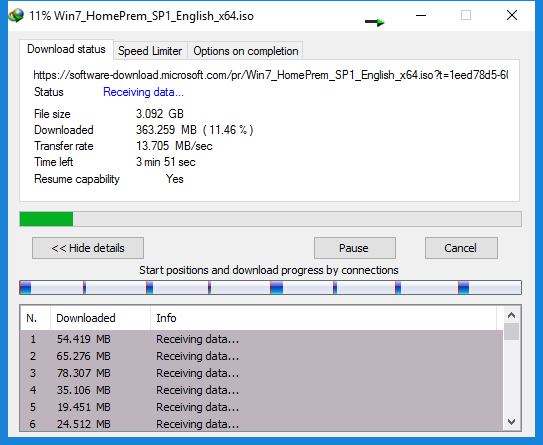Select connection row with 35.106 MB
Viewport: 543px width, 445px height.
pyautogui.click(x=261, y=390)
